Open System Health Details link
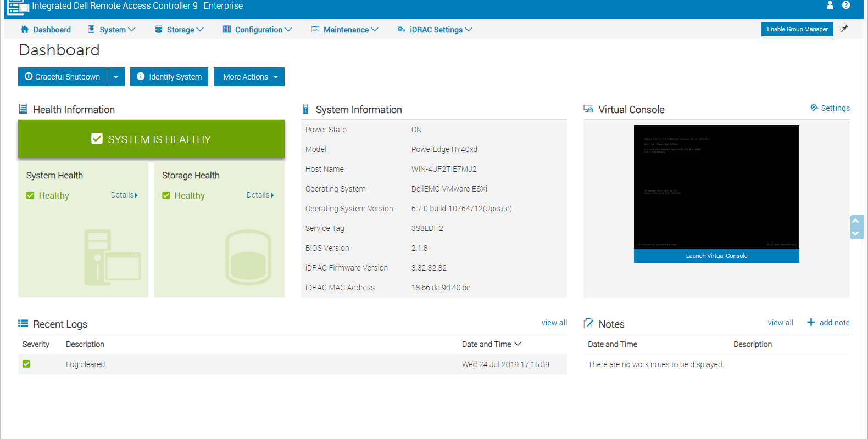The width and height of the screenshot is (868, 439). (x=124, y=195)
